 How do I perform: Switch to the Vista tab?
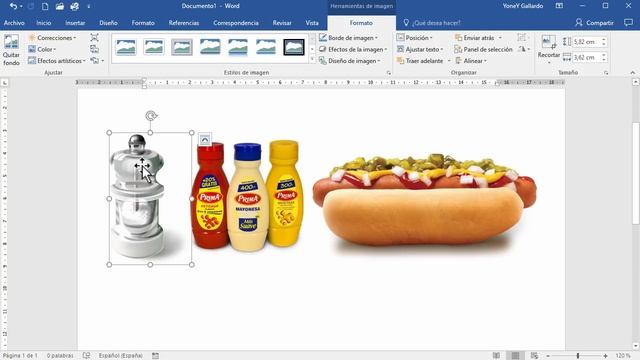coord(312,23)
